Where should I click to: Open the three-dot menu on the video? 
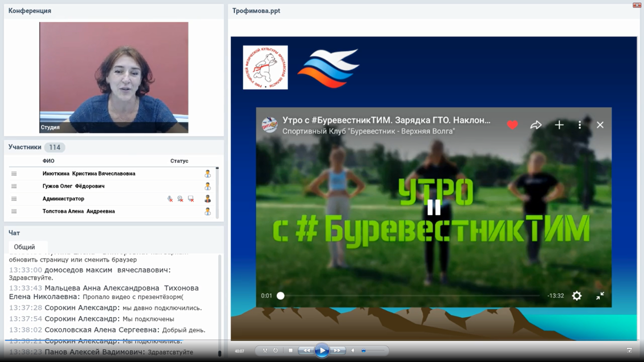(580, 125)
